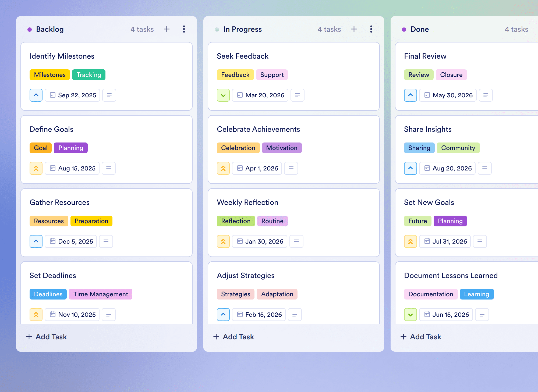This screenshot has width=538, height=392.
Task: Click the In Progress header plus icon
Action: 354,29
